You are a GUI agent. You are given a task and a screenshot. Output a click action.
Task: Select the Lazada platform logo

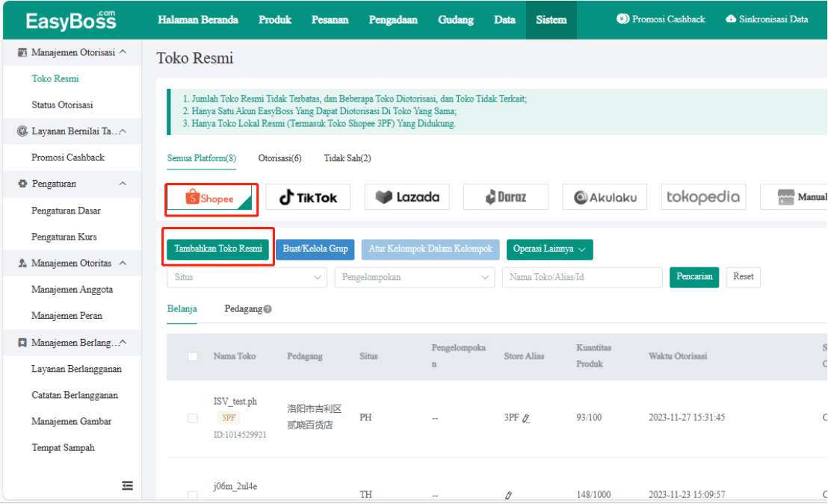[x=407, y=197]
